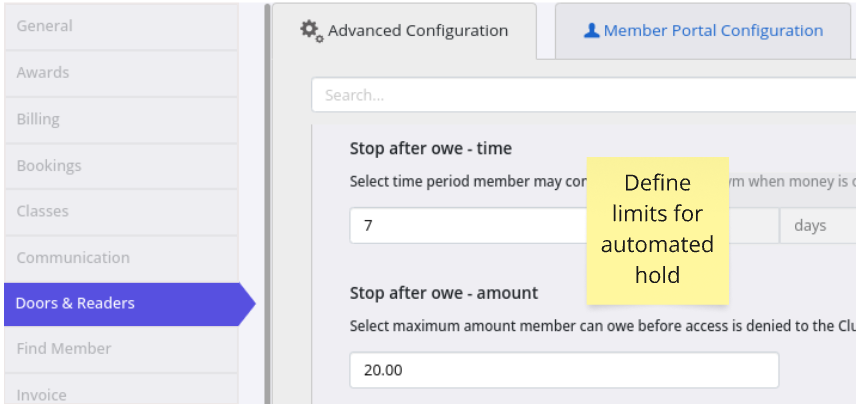
Task: Click the person icon on Member Portal tab
Action: [x=592, y=31]
